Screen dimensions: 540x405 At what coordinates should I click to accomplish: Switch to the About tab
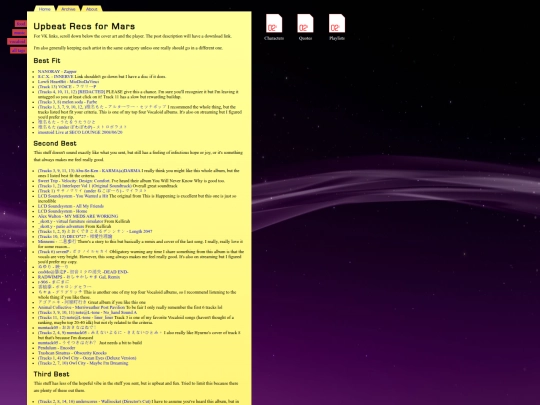click(x=92, y=9)
